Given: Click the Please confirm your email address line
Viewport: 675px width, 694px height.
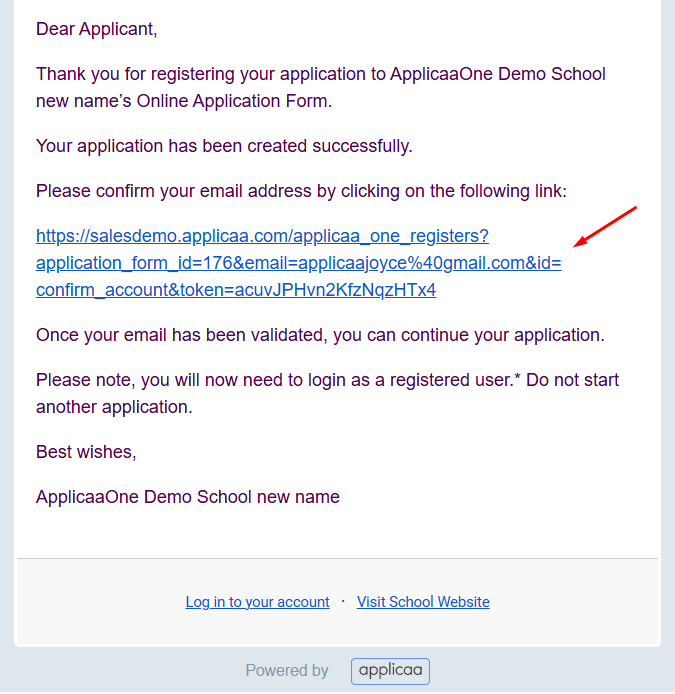Looking at the screenshot, I should pos(301,191).
